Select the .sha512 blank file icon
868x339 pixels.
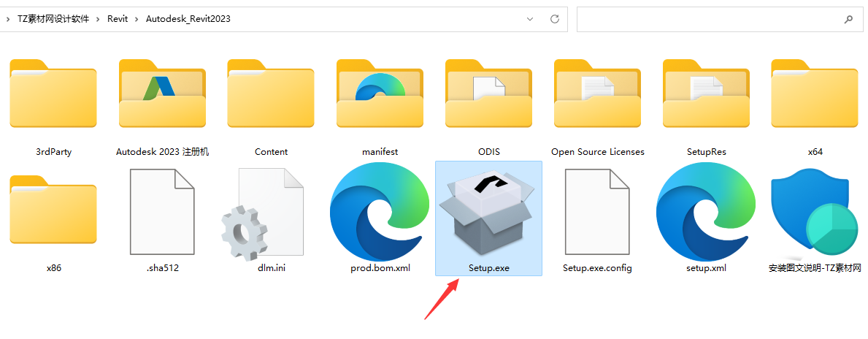click(x=162, y=212)
